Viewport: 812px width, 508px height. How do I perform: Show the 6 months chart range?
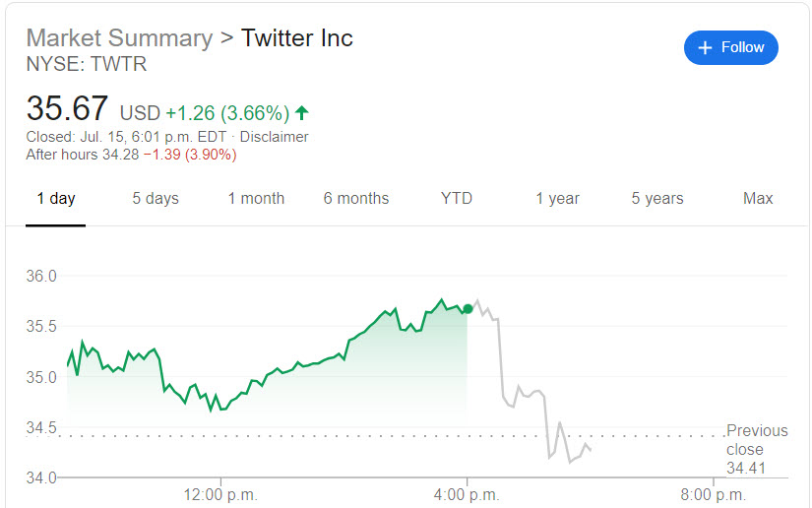pyautogui.click(x=356, y=199)
